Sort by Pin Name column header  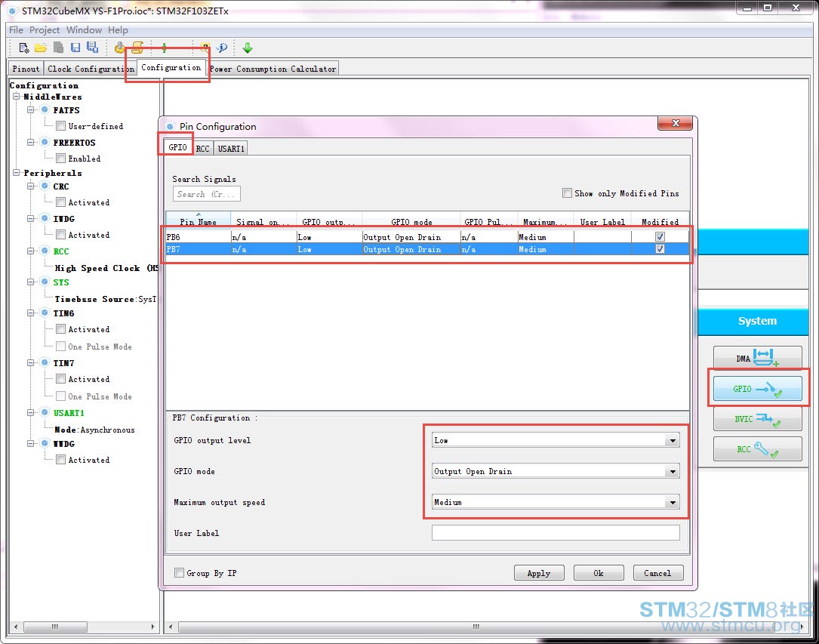tap(199, 220)
